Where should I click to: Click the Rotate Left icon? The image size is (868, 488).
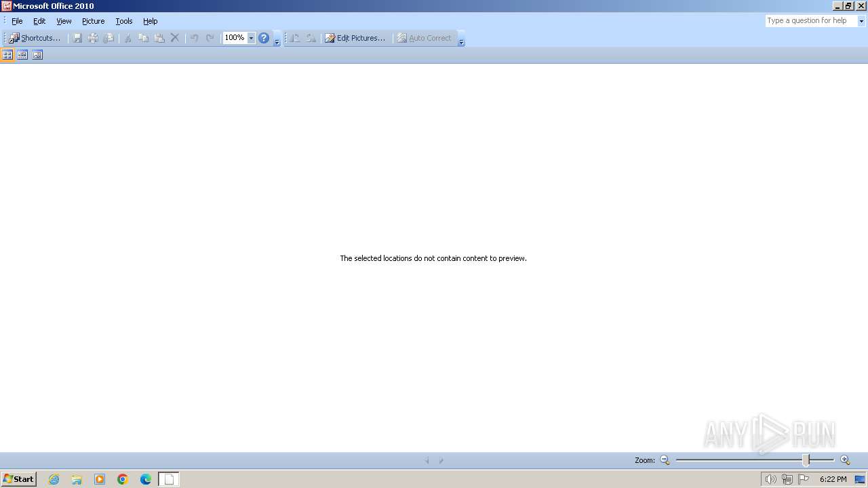[x=295, y=38]
